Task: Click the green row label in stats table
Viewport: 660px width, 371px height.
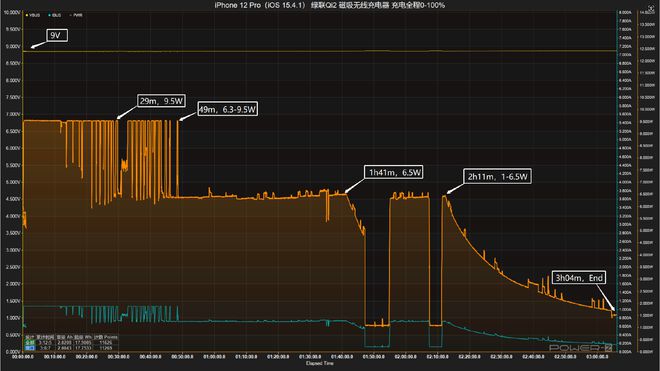Action: (29, 343)
